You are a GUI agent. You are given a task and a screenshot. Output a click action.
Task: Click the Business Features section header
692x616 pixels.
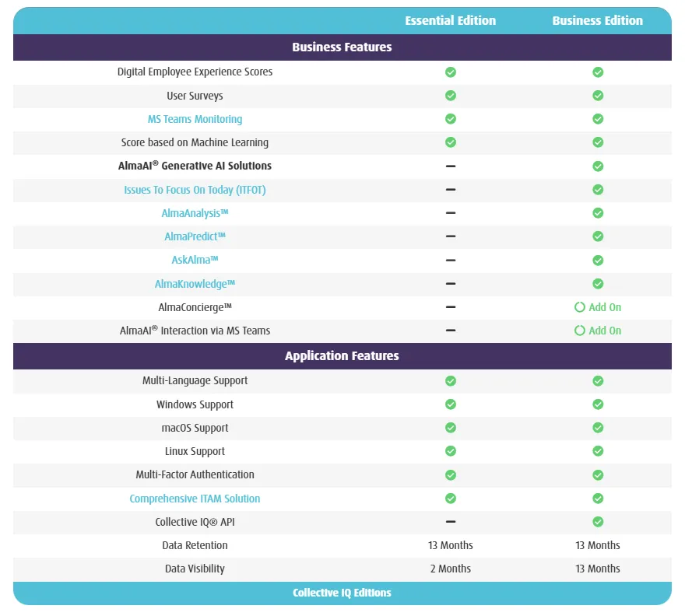(342, 47)
